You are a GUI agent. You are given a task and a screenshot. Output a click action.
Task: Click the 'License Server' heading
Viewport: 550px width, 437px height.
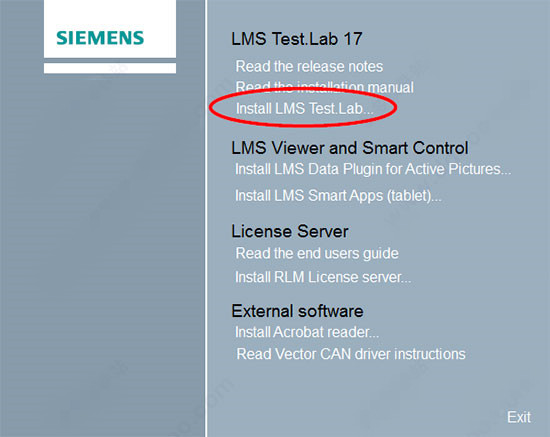[290, 231]
